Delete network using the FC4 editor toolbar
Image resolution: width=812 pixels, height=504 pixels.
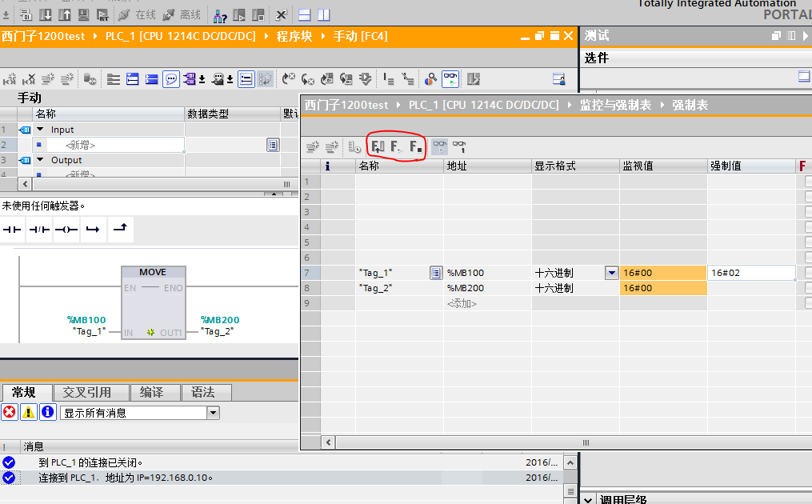[29, 79]
